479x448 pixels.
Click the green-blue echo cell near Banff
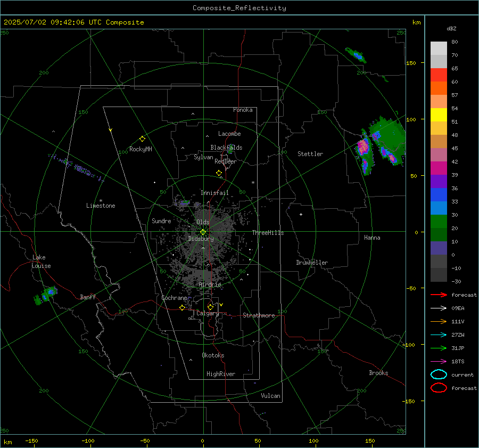(46, 295)
